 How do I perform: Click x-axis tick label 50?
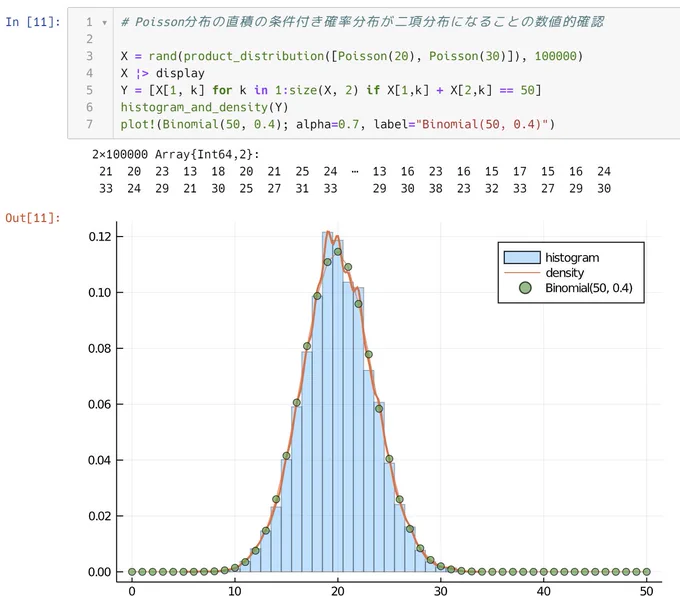pos(646,591)
